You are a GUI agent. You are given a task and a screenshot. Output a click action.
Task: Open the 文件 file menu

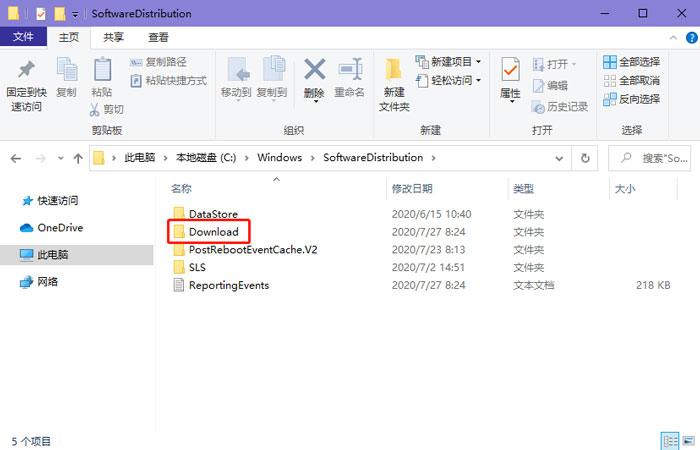22,37
